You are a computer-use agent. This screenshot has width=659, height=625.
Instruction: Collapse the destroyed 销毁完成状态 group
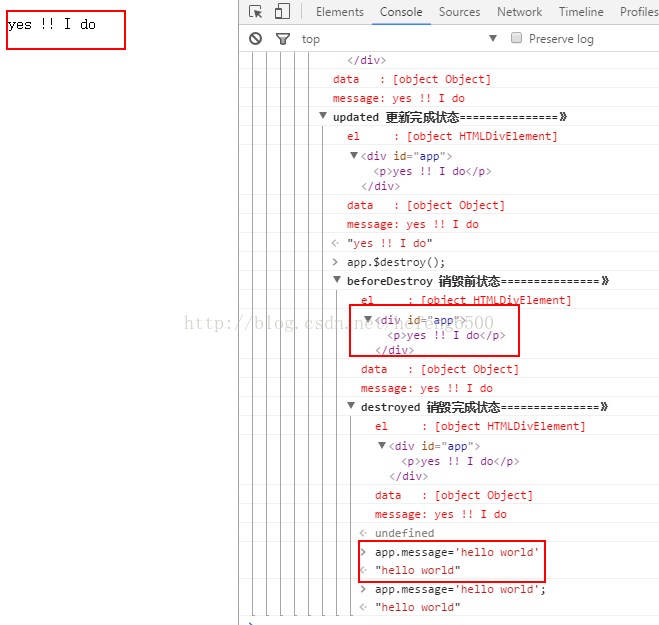click(x=351, y=406)
